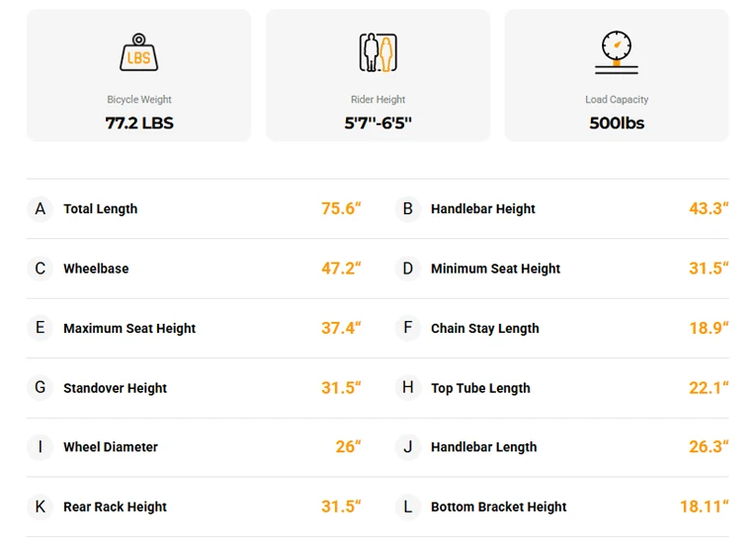Click the Total Length label
This screenshot has width=756, height=548.
click(100, 209)
